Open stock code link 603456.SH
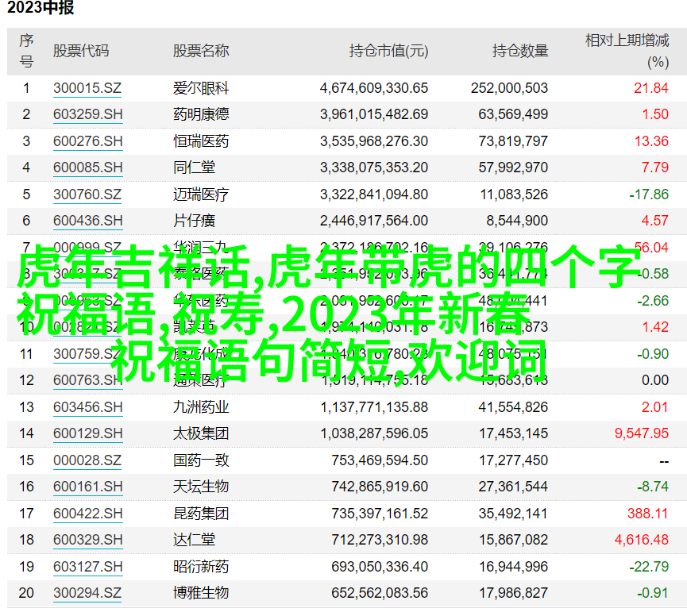 (87, 407)
